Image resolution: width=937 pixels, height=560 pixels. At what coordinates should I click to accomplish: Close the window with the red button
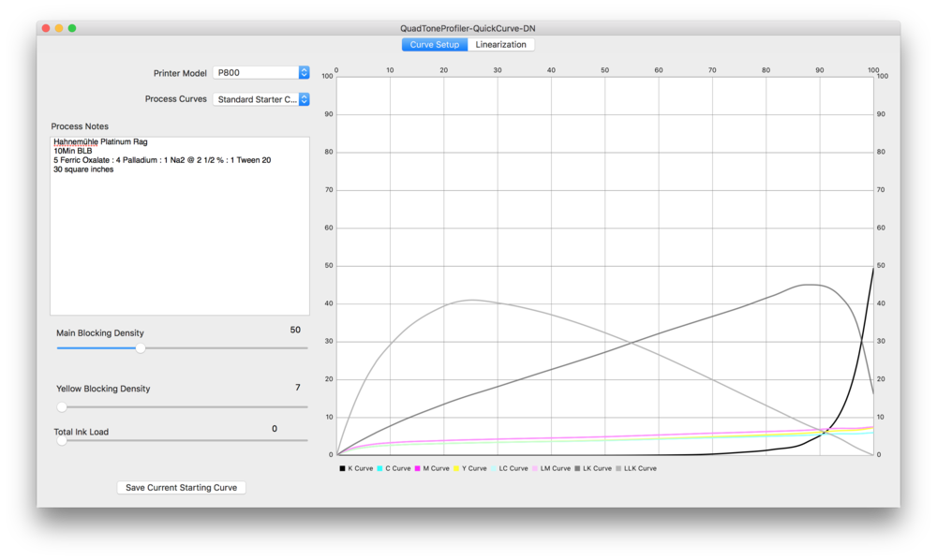(x=46, y=28)
